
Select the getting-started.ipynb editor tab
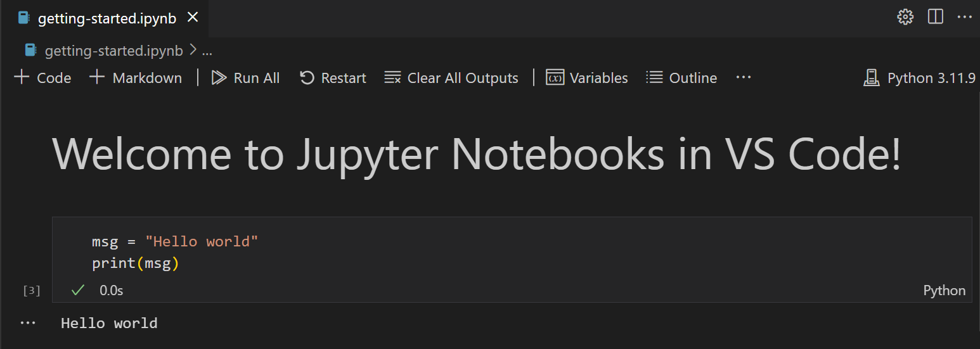[100, 18]
